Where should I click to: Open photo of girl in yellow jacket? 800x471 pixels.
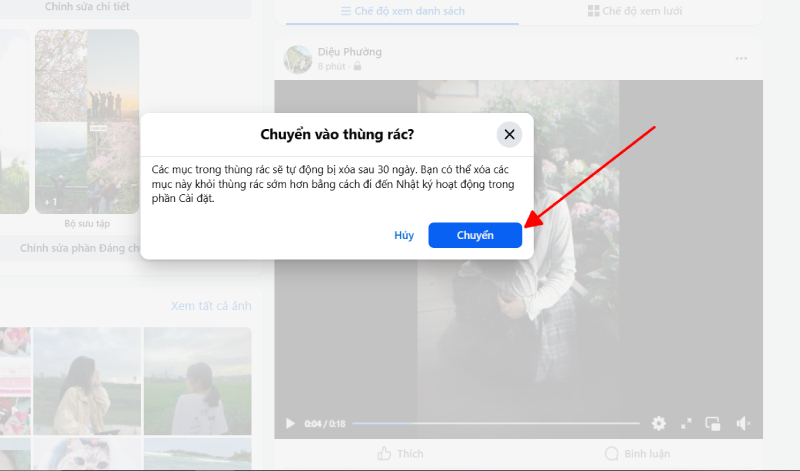(87, 381)
